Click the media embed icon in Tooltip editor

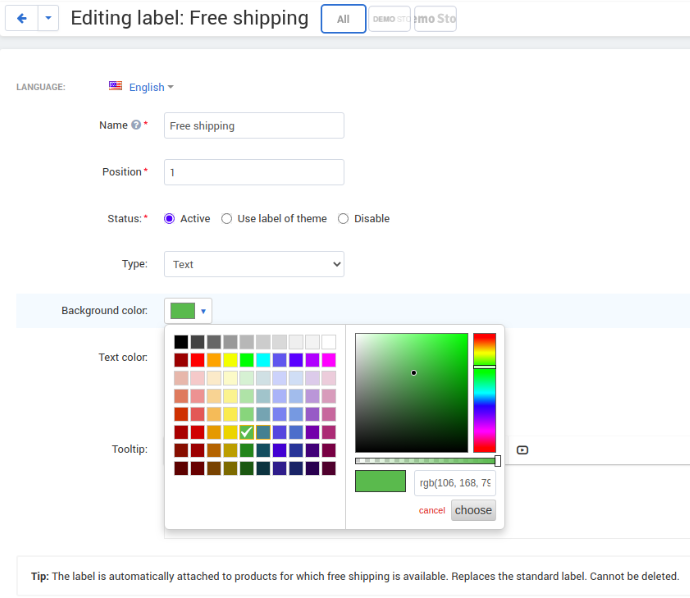522,450
